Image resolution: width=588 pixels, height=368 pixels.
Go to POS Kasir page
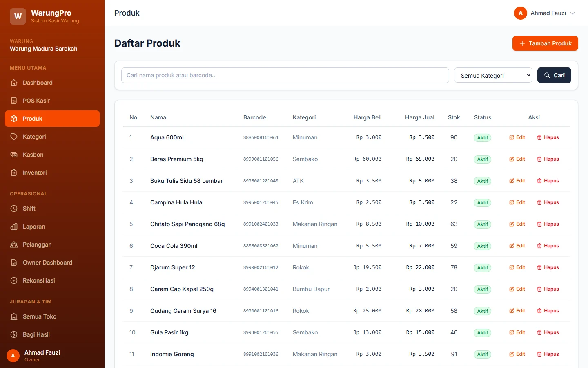(52, 101)
